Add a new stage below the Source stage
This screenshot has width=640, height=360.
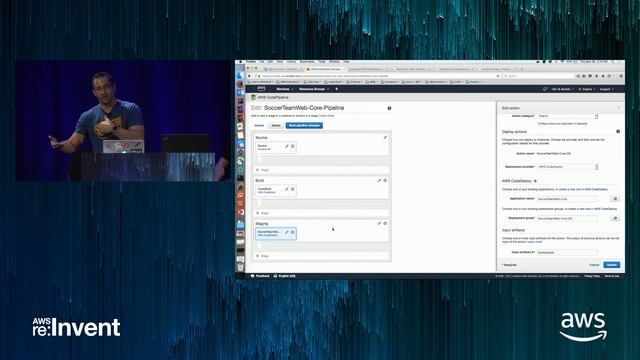click(322, 170)
